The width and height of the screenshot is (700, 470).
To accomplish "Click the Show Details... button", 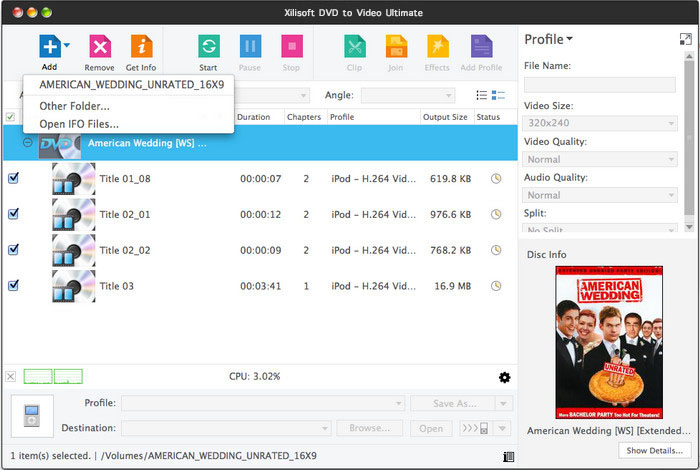I will (655, 451).
